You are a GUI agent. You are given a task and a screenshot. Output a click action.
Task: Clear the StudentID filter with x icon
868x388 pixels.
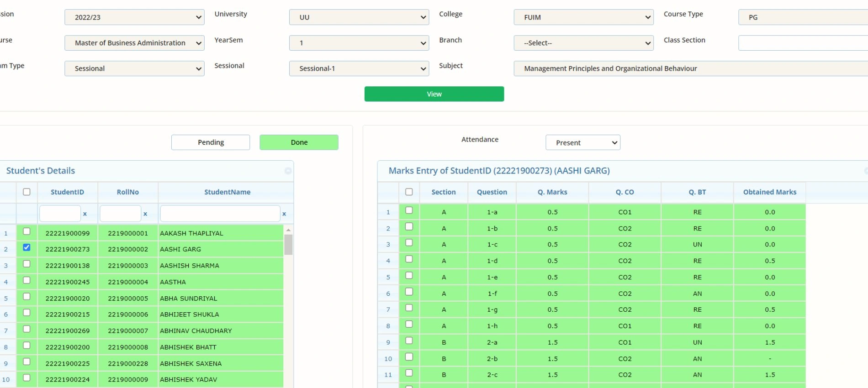coord(85,214)
